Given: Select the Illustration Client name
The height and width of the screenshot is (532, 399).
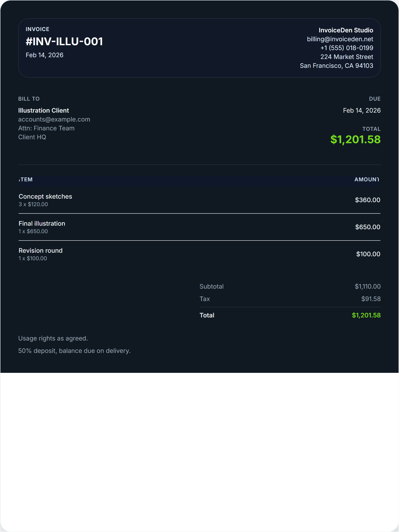Looking at the screenshot, I should (x=43, y=110).
